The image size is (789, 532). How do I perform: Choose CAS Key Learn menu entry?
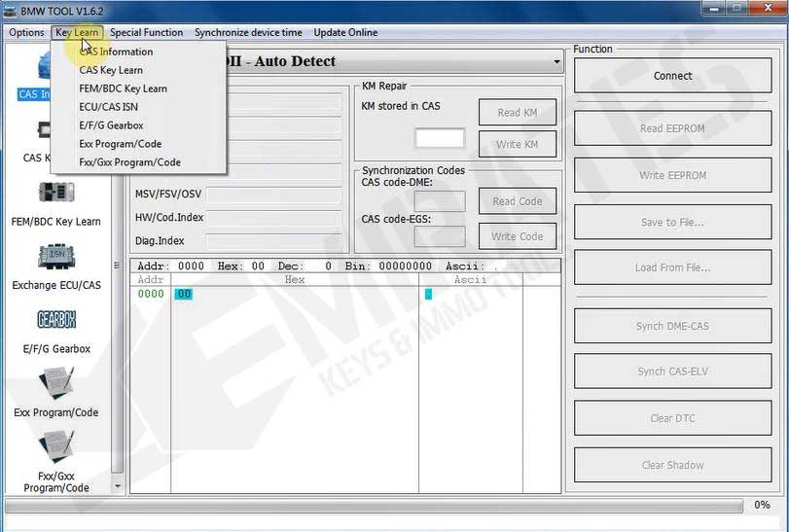(138, 70)
